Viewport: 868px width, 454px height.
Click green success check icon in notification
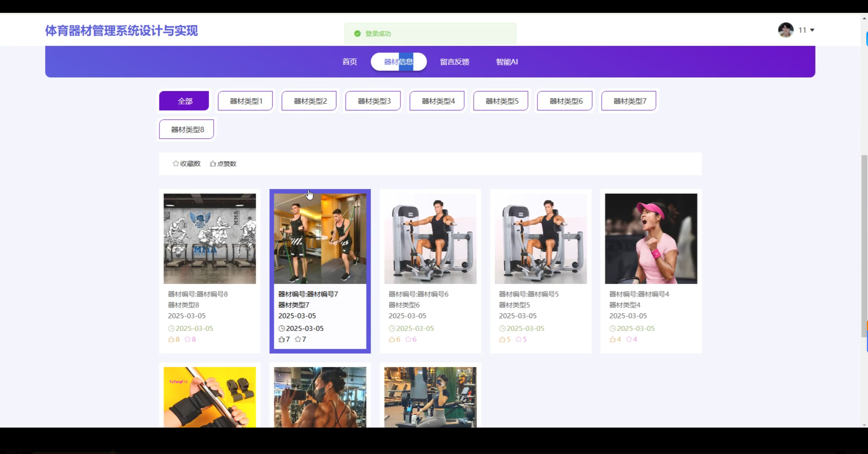click(357, 34)
